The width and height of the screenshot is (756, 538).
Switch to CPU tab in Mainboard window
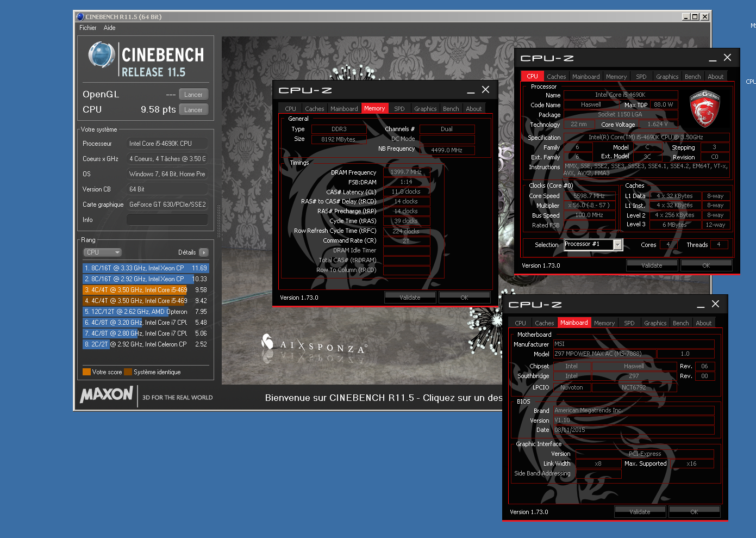[520, 323]
